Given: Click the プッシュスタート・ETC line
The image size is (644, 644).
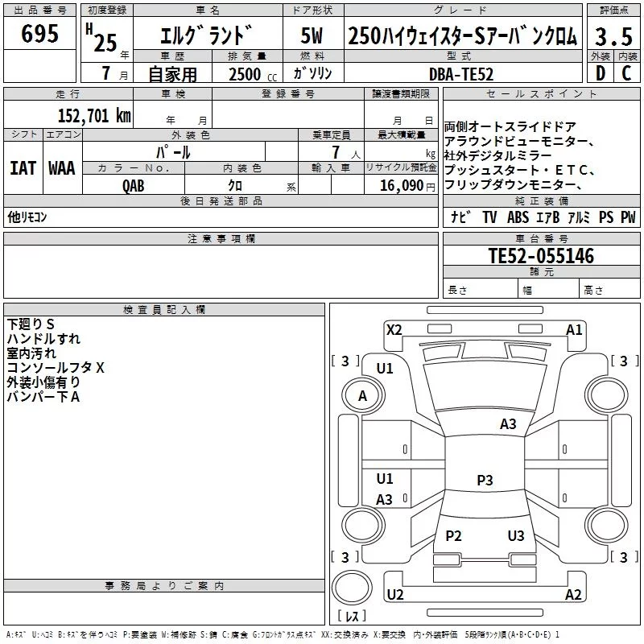Looking at the screenshot, I should pos(518,170).
